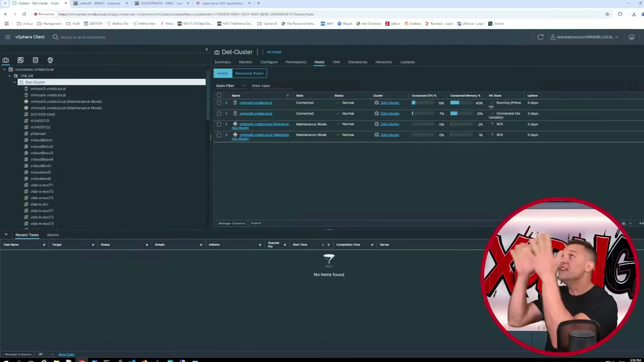Open the vSphere Client hamburger menu
The image size is (644, 362).
8,37
